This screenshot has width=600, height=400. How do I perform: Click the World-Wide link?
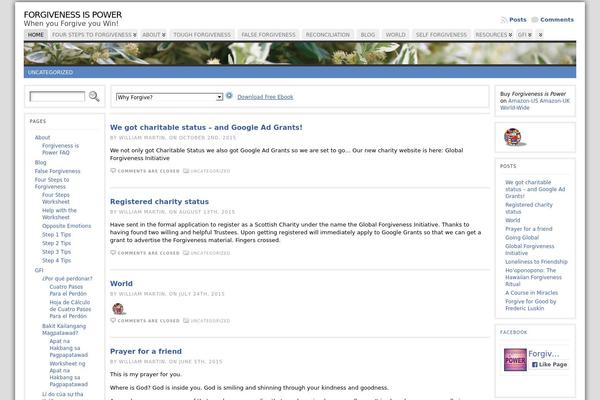515,108
